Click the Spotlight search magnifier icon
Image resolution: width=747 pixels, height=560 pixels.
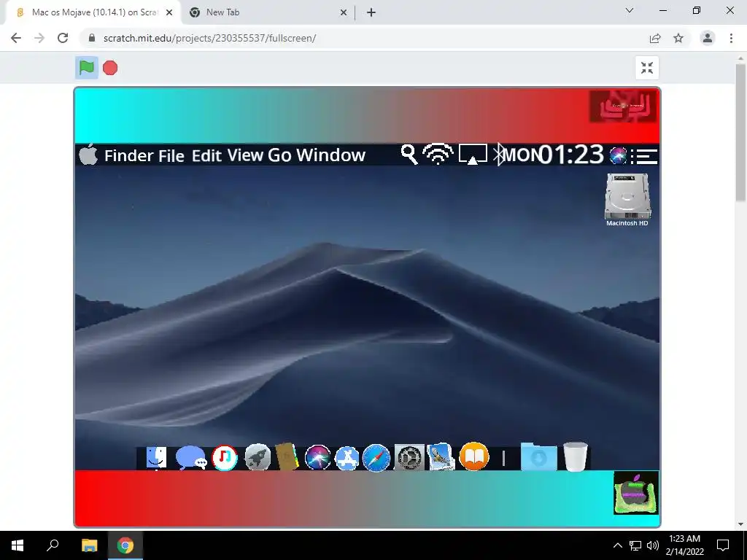[x=409, y=155]
